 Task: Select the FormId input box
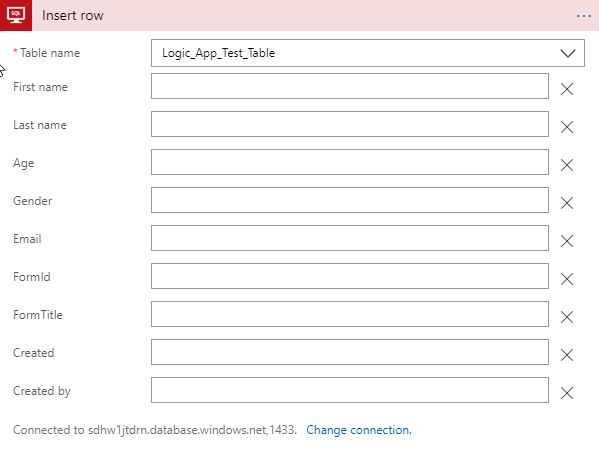(350, 276)
